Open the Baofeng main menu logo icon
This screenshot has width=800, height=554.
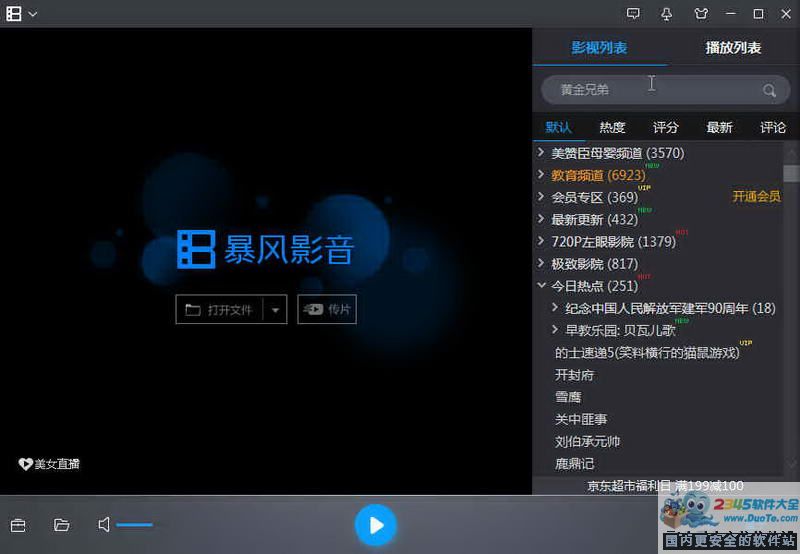[x=14, y=14]
